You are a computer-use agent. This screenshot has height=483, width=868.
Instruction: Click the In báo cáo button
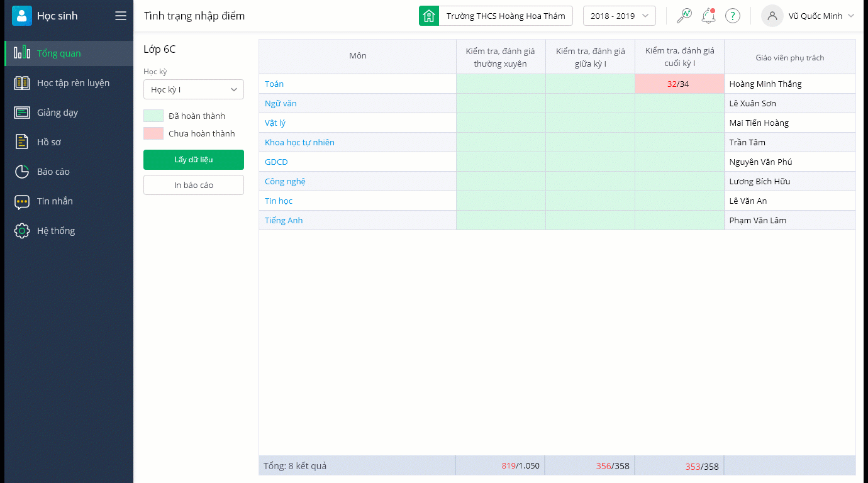pyautogui.click(x=194, y=185)
